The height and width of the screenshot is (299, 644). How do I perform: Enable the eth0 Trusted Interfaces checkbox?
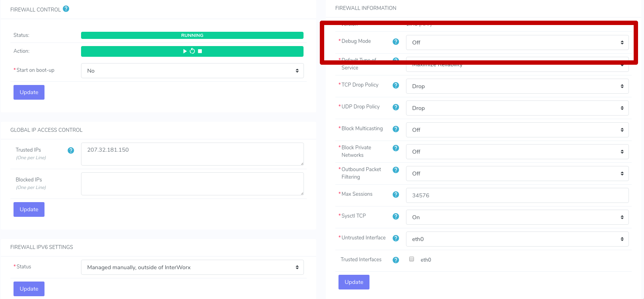(x=412, y=259)
